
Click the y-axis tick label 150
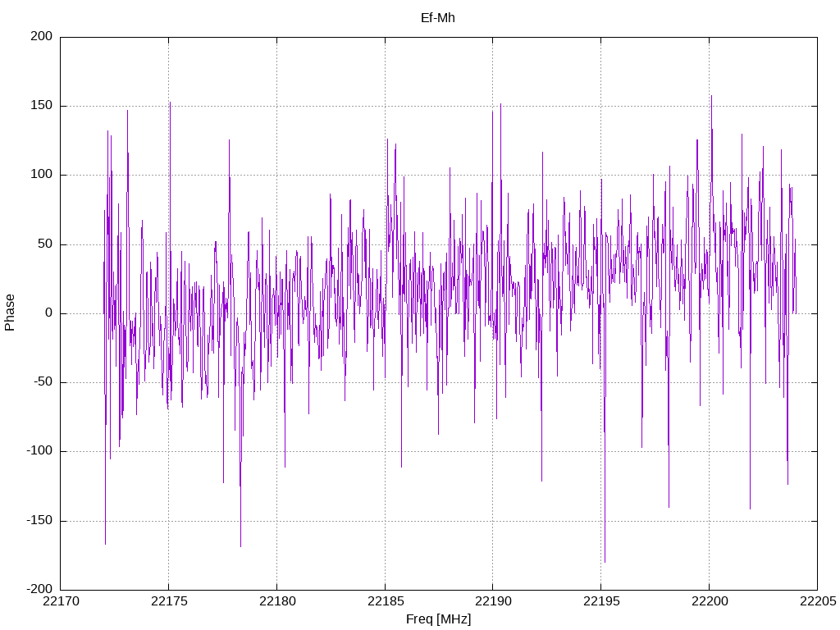(42, 106)
